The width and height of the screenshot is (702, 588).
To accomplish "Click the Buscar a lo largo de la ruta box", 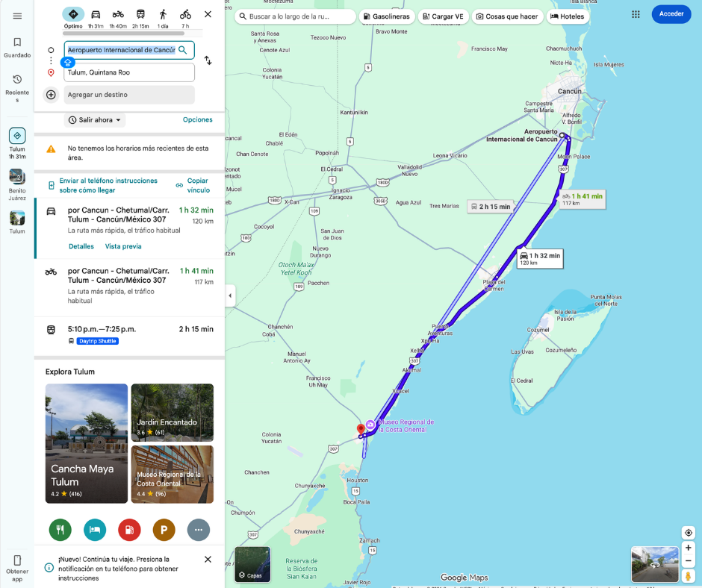I will [295, 16].
